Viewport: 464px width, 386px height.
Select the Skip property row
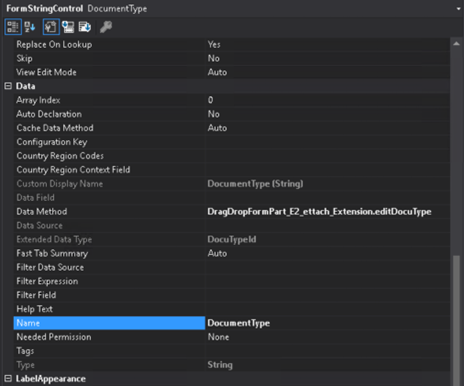click(x=24, y=58)
